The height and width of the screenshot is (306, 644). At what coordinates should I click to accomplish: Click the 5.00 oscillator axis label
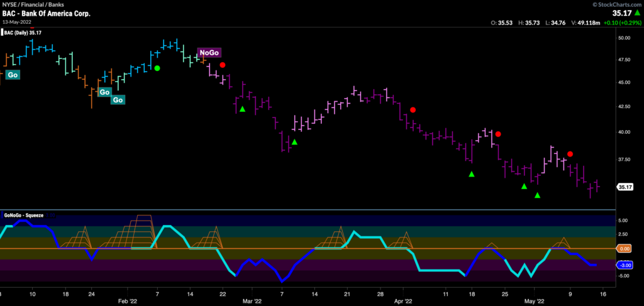(x=625, y=221)
